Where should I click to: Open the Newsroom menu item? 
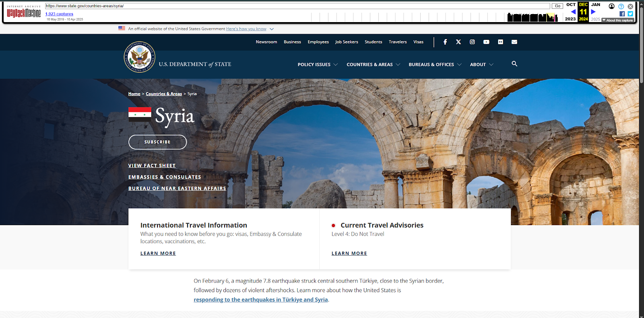(266, 42)
